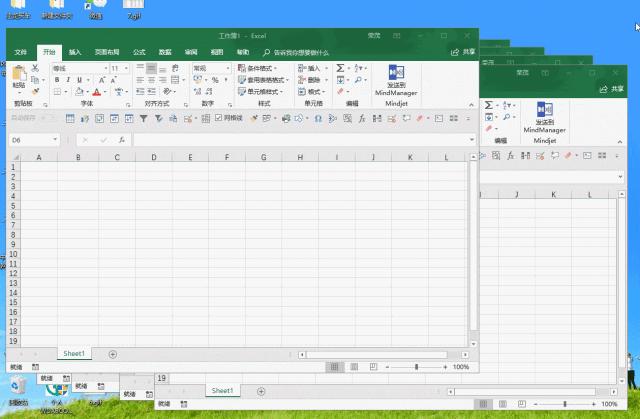Apply Bold formatting in font group
Viewport: 640px width, 419px height.
[57, 80]
